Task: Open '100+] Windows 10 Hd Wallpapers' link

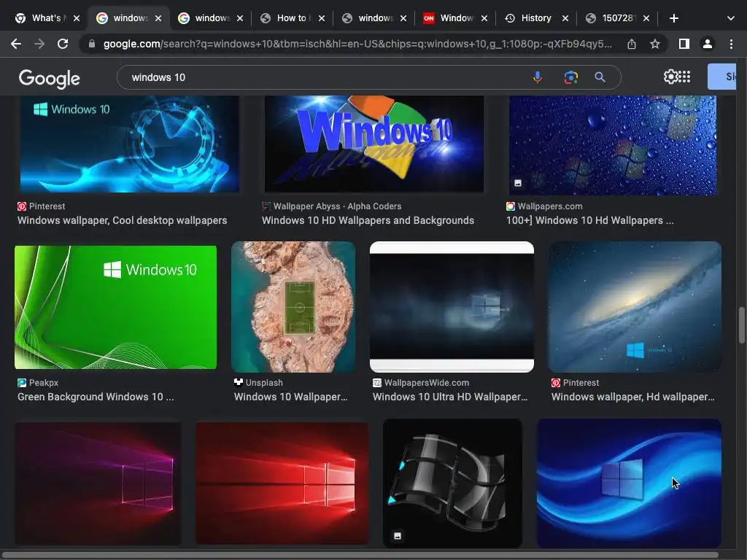Action: pos(589,220)
